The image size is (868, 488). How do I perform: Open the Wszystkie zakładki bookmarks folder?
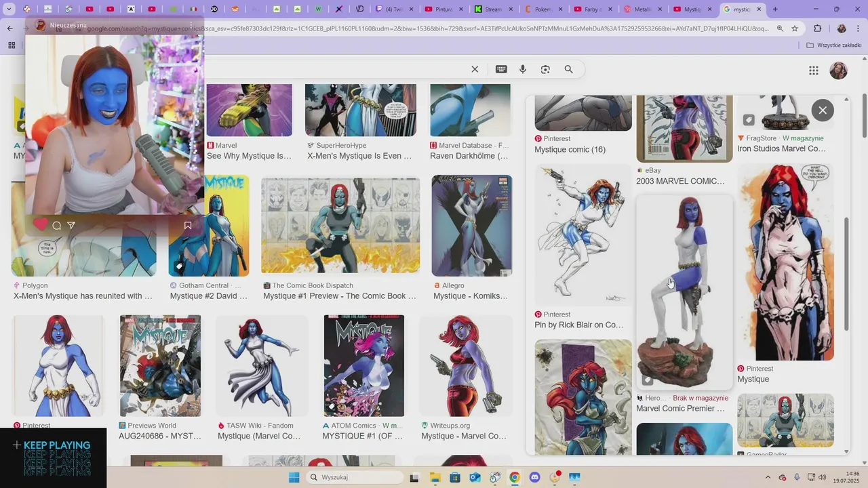(834, 45)
